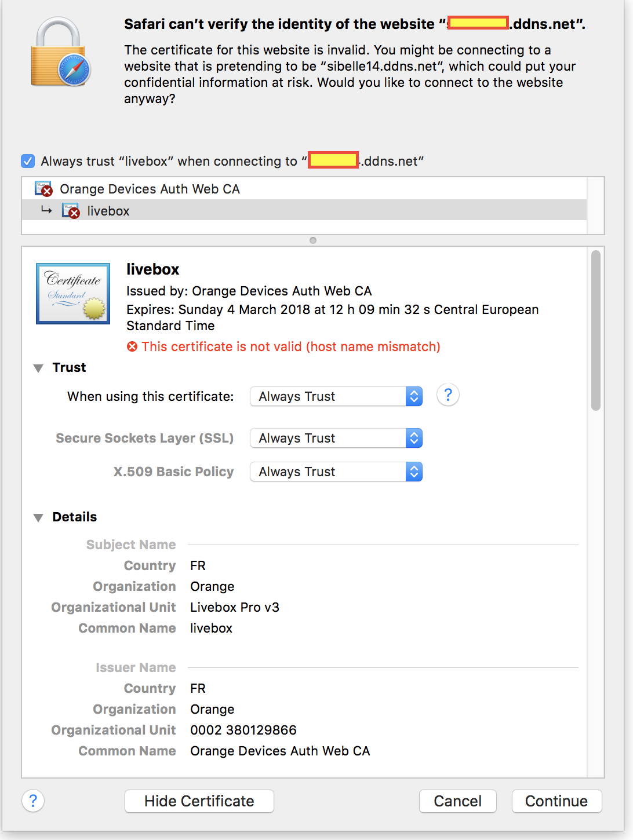This screenshot has height=840, width=633.
Task: Select the livebox row in certificate chain
Action: (108, 211)
